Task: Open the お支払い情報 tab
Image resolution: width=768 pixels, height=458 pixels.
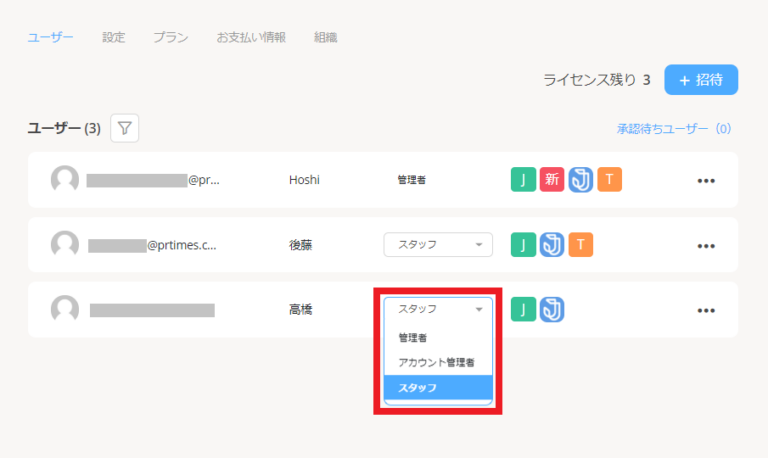Action: click(x=251, y=37)
